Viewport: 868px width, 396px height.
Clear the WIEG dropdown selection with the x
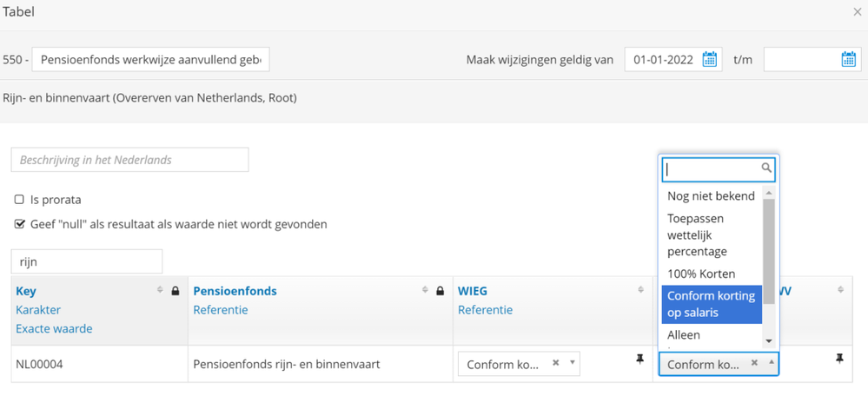(x=556, y=363)
